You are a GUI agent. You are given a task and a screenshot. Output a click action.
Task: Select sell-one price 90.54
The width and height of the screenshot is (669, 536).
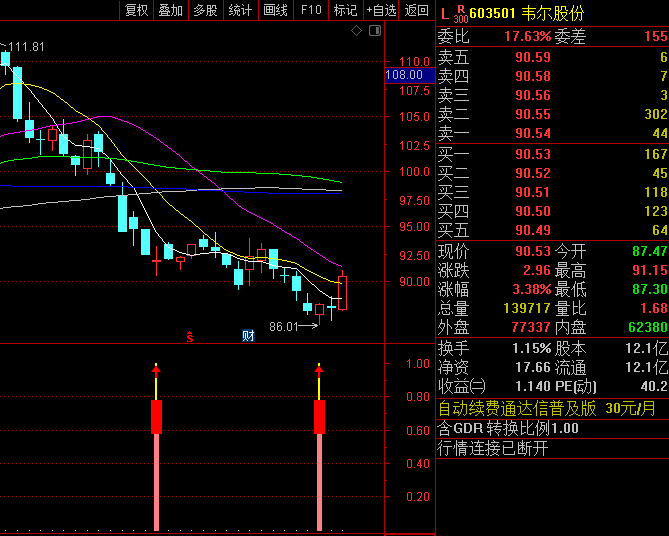click(533, 133)
